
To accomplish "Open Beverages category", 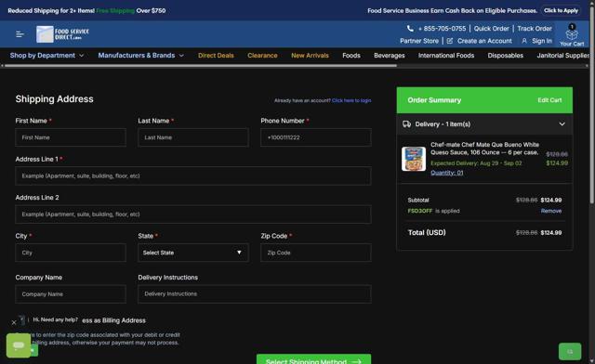I will 390,56.
